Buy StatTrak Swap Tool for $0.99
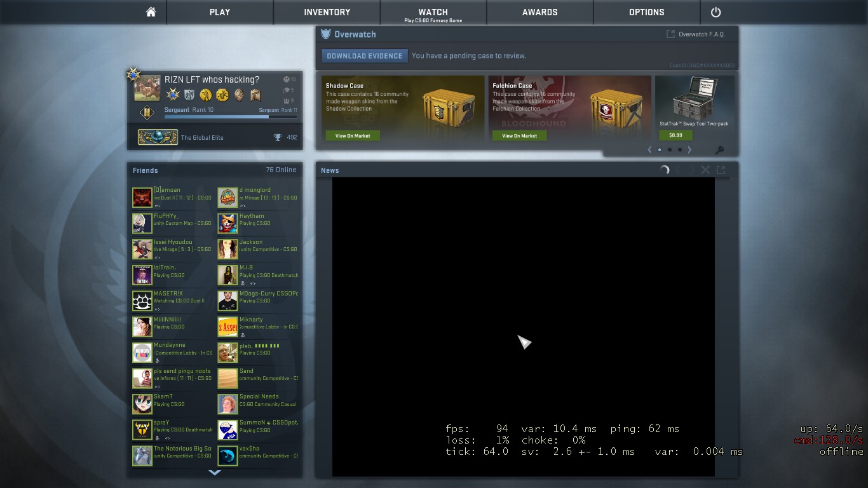 click(x=675, y=135)
